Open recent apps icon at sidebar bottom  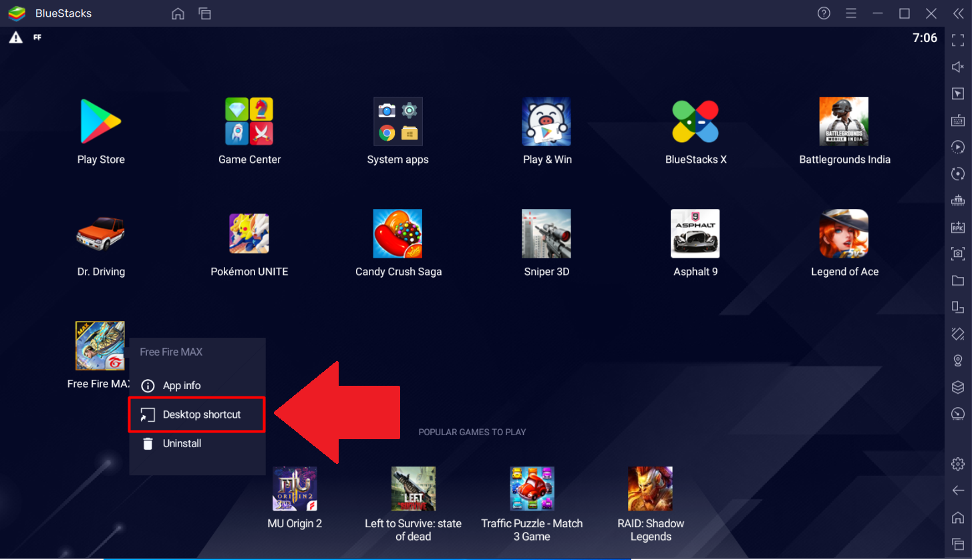point(958,543)
